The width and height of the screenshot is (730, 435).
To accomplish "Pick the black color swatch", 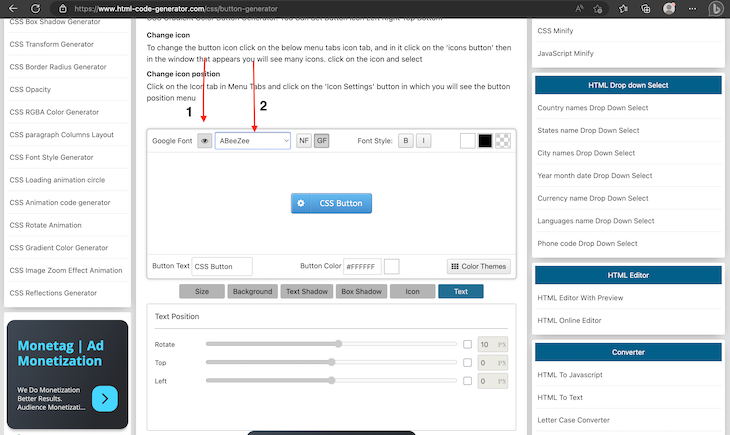I will 485,141.
